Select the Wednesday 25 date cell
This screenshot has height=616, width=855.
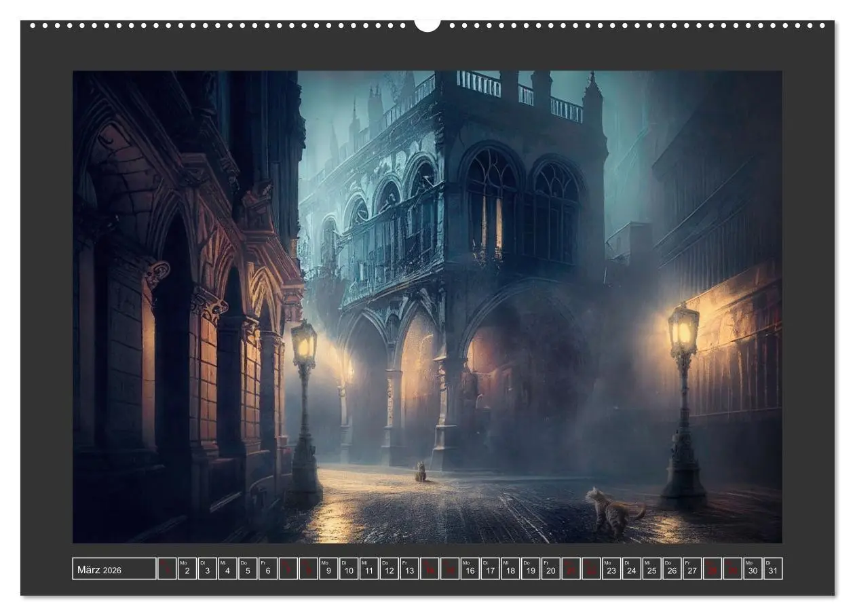click(x=651, y=569)
